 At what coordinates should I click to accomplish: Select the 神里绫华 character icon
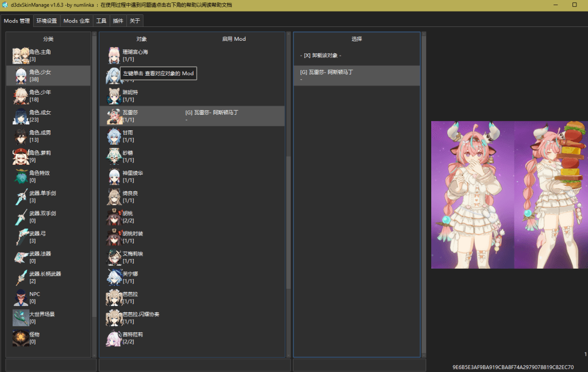point(114,176)
